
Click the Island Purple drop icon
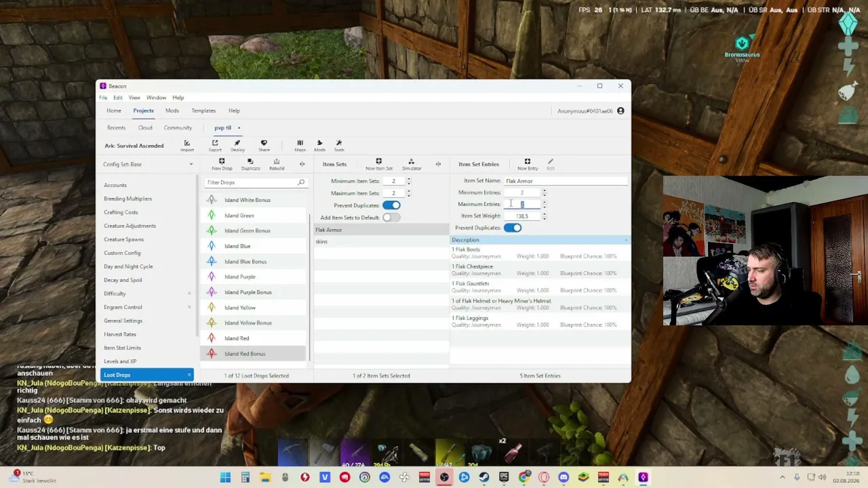pos(212,277)
